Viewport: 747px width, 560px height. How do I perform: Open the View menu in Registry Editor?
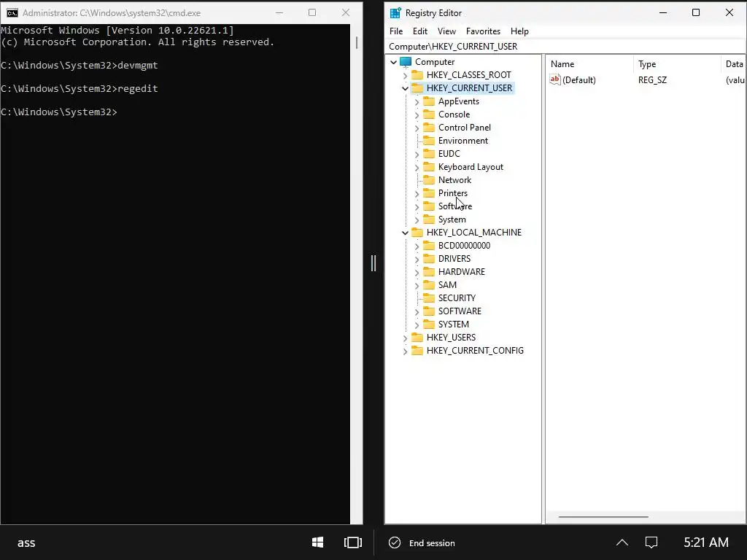(x=446, y=31)
